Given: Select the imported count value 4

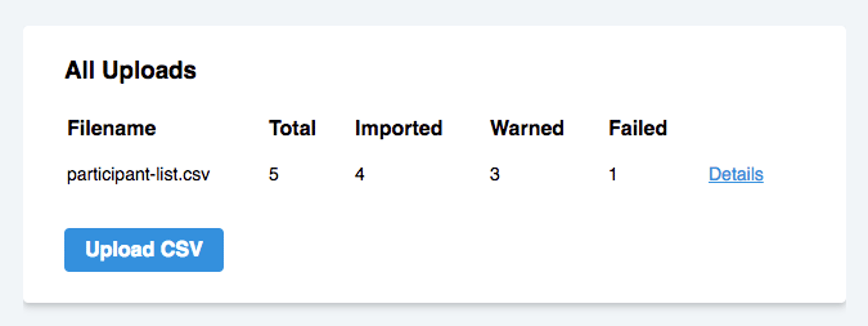Looking at the screenshot, I should tap(360, 174).
